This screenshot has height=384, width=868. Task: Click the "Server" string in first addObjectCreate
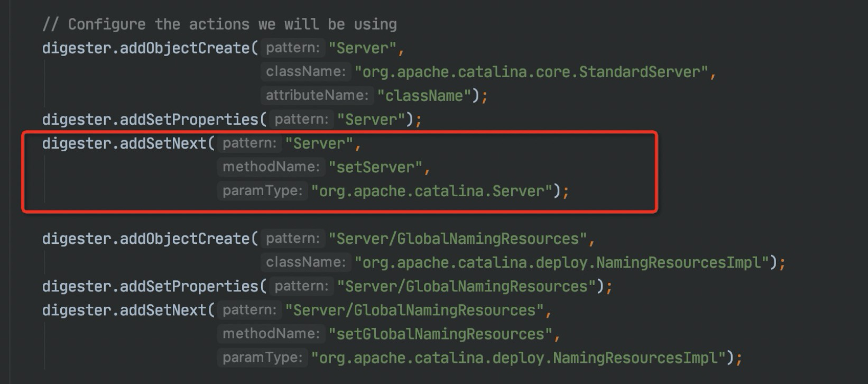pyautogui.click(x=362, y=48)
